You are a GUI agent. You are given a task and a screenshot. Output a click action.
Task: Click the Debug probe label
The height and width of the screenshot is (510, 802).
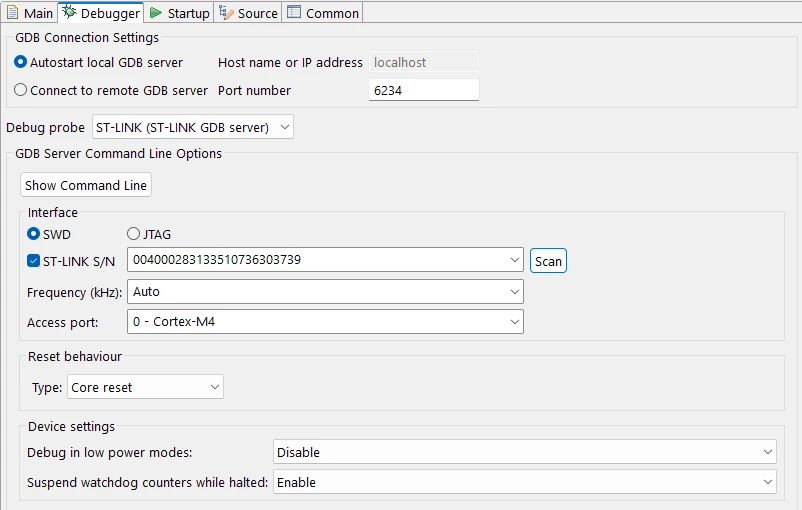[x=46, y=127]
